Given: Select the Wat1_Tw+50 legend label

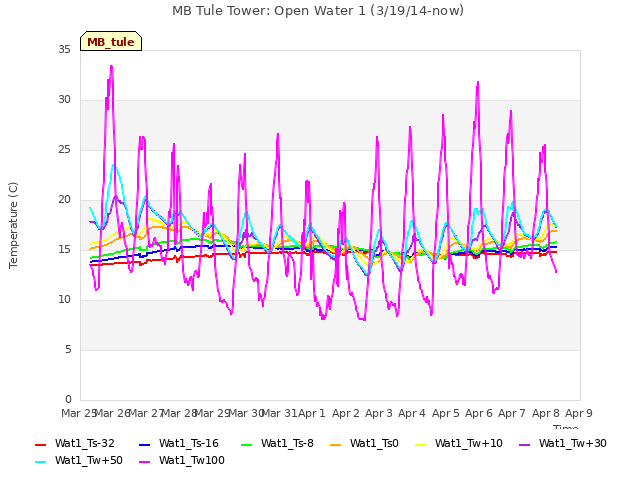Looking at the screenshot, I should click(x=89, y=461).
